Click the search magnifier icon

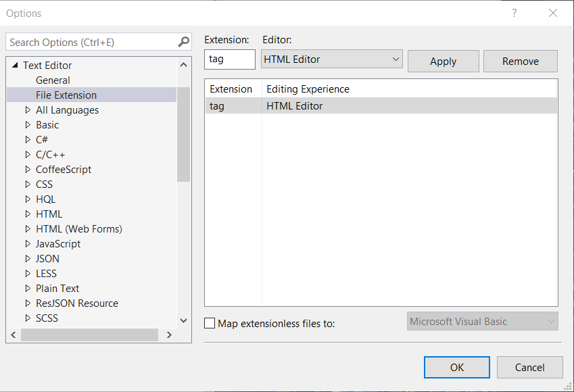[x=182, y=42]
